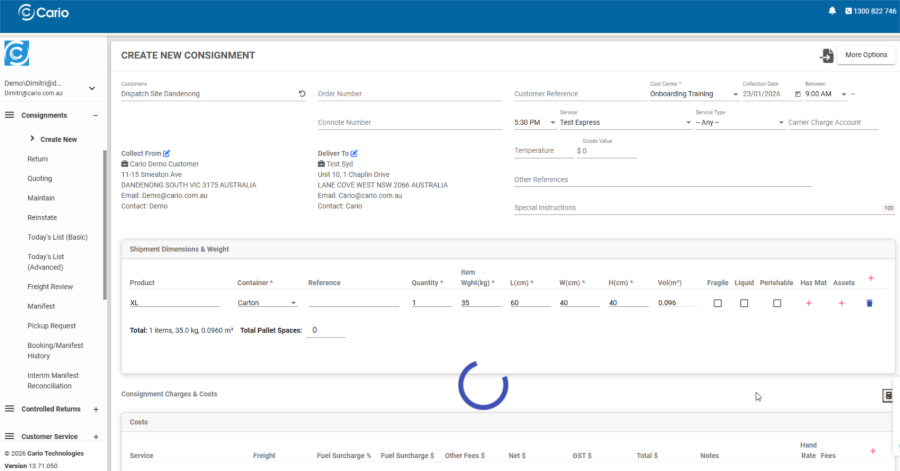
Task: Click the import consignment file icon
Action: [826, 55]
